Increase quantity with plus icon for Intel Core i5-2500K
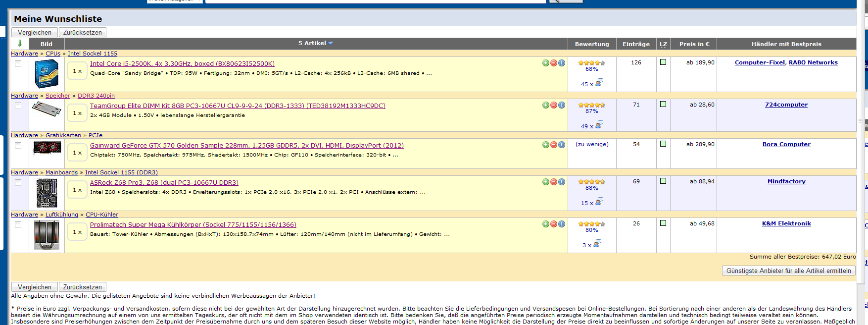The width and height of the screenshot is (868, 325). [x=546, y=63]
